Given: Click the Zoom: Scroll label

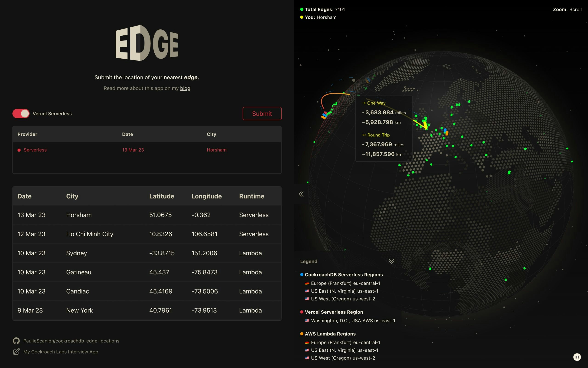Looking at the screenshot, I should click(x=567, y=9).
